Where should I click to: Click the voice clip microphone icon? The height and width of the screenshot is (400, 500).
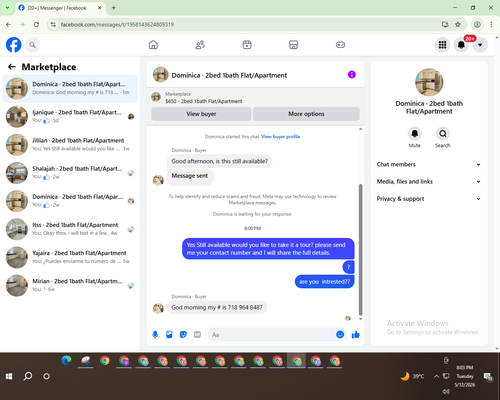(155, 334)
